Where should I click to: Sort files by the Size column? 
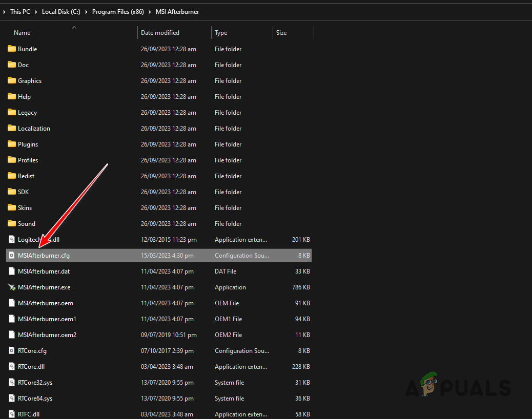tap(281, 33)
